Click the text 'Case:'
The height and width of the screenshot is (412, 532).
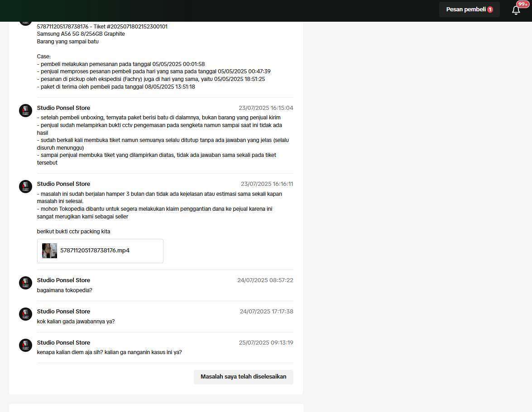click(x=44, y=57)
